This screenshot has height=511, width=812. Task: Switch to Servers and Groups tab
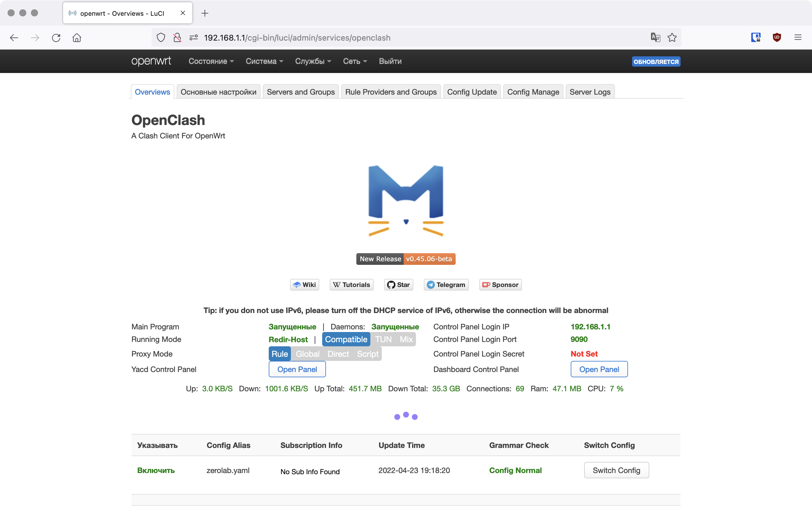[301, 92]
